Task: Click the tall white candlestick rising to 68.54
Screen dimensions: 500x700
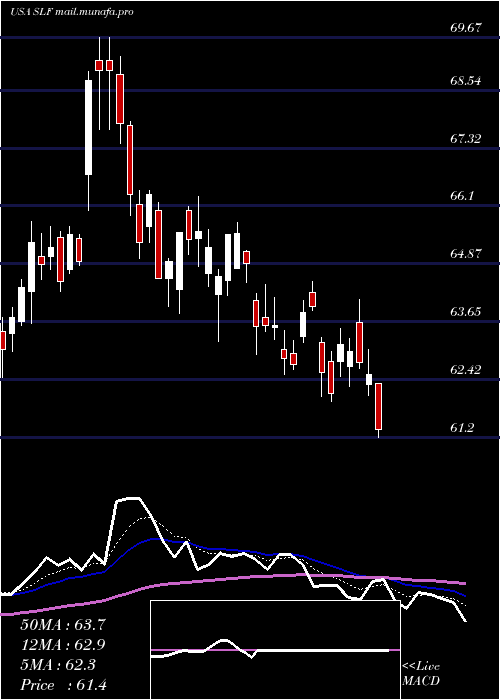Action: pyautogui.click(x=88, y=128)
